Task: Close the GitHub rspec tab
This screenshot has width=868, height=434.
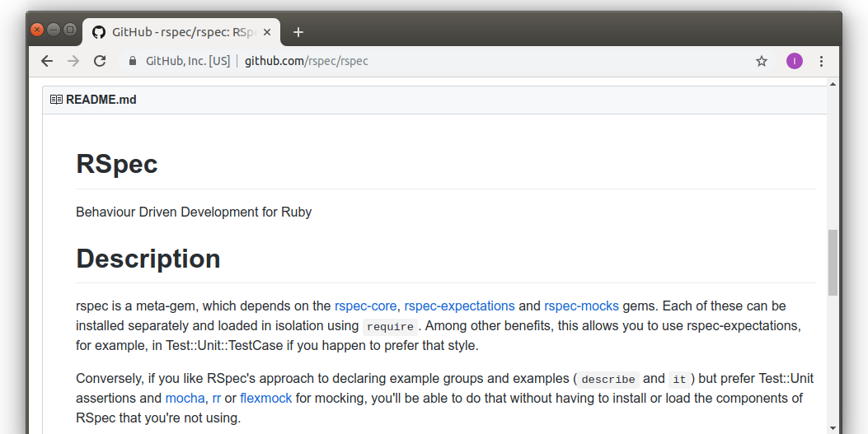Action: click(267, 32)
